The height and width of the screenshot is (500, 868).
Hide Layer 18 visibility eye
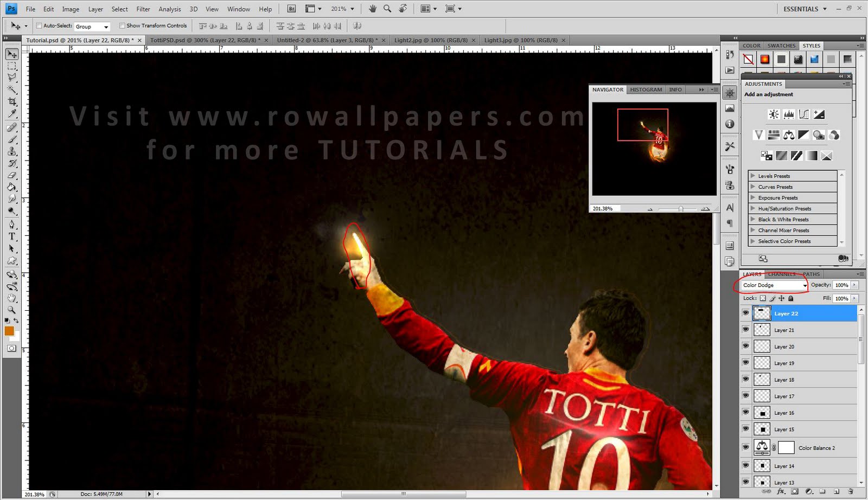coord(745,380)
